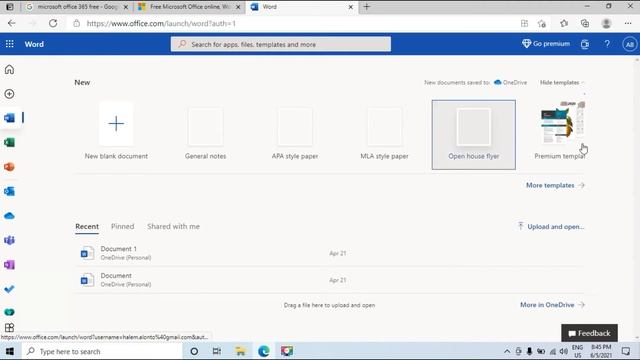Open browser Collections icon
This screenshot has height=360, width=640.
point(585,23)
